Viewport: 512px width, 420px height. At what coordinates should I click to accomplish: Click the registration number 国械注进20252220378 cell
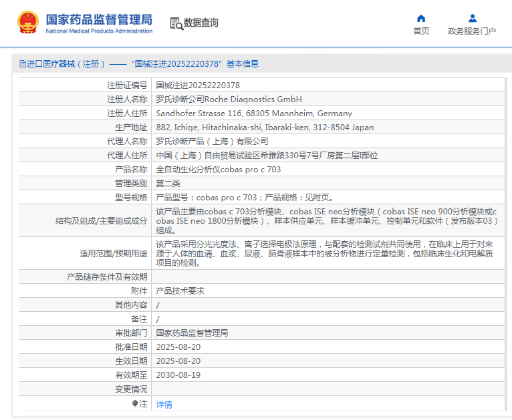pyautogui.click(x=198, y=85)
